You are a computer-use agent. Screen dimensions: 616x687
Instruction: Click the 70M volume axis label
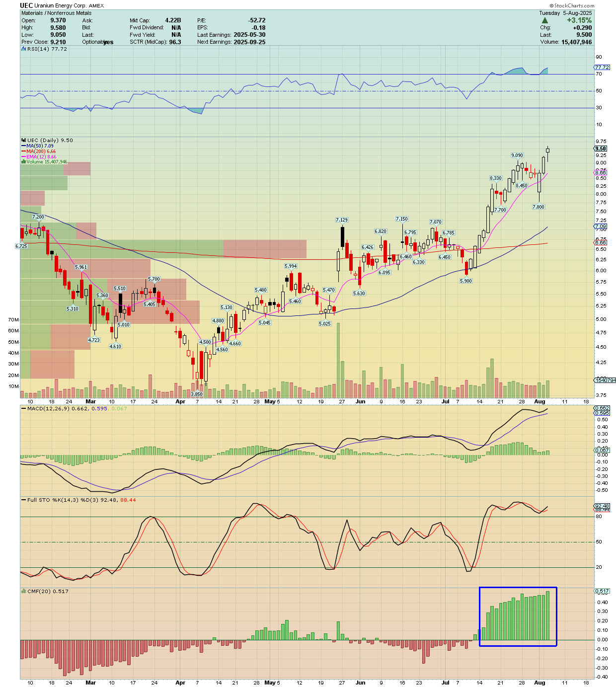pyautogui.click(x=13, y=319)
